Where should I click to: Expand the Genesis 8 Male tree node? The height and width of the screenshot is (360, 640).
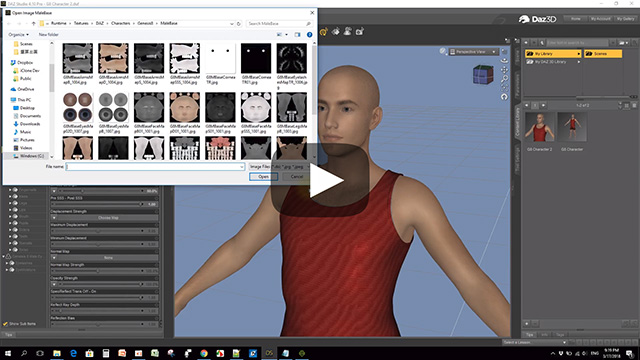[x=4, y=256]
